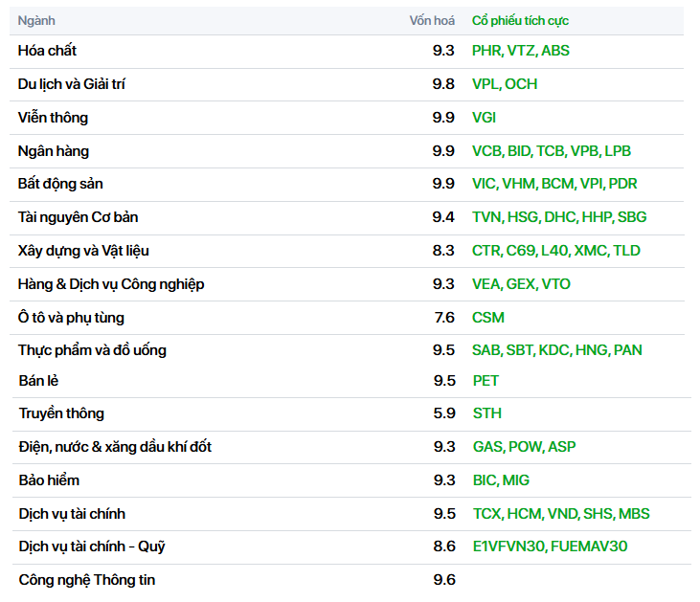Select Hàng & Dịch vụ Công nghiệp row

[x=347, y=284]
